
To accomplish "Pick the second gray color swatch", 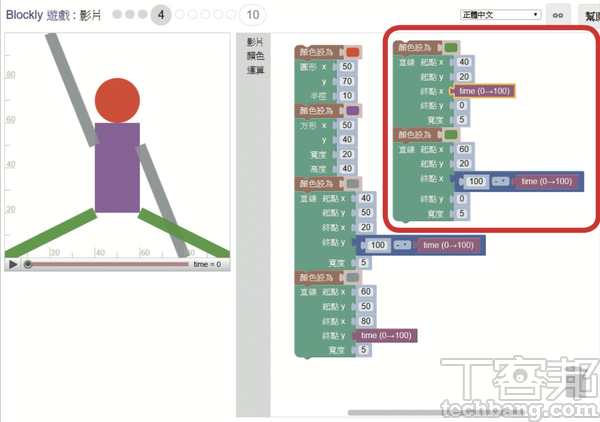I will pos(352,278).
